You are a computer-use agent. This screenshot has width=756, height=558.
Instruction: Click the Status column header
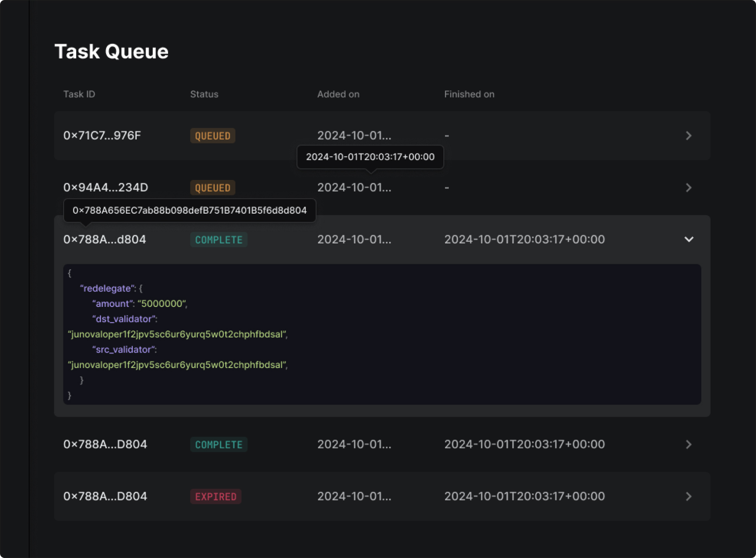click(204, 94)
